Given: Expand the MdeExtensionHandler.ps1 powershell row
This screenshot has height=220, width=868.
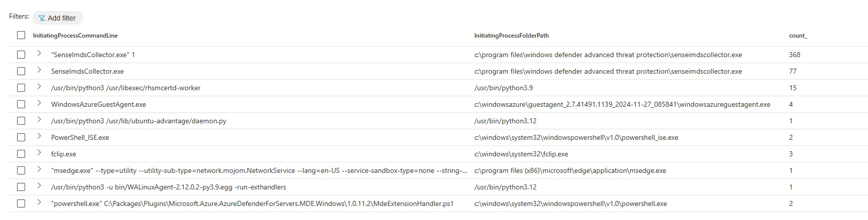Looking at the screenshot, I should point(39,202).
